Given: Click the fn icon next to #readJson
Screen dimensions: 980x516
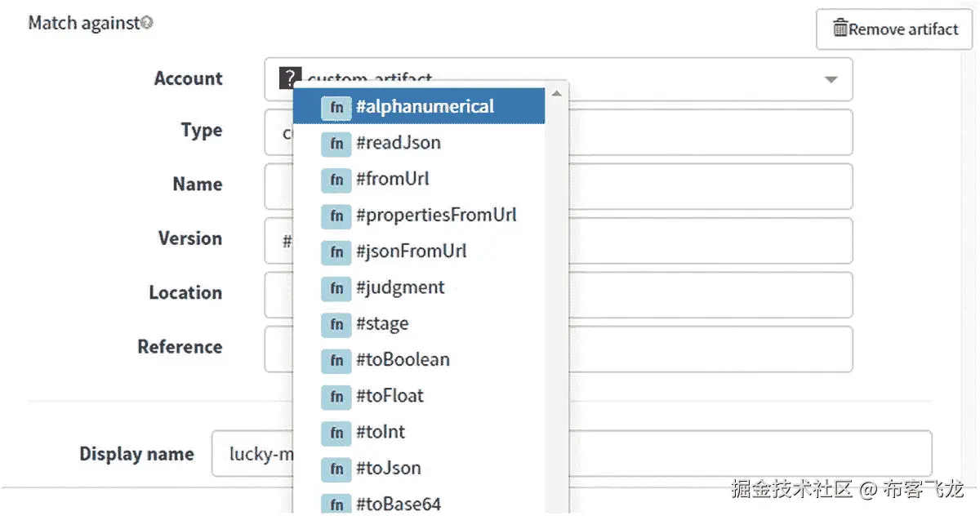Looking at the screenshot, I should click(336, 144).
